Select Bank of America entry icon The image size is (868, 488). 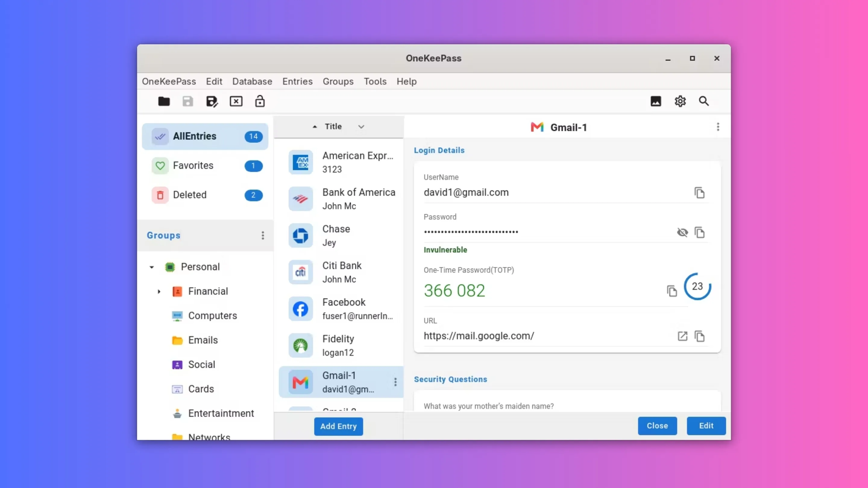point(300,199)
